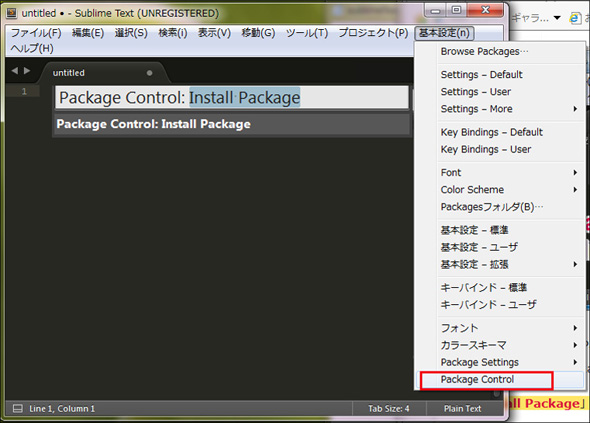
Task: Click the Sublime Text app icon in title bar
Action: (x=12, y=13)
